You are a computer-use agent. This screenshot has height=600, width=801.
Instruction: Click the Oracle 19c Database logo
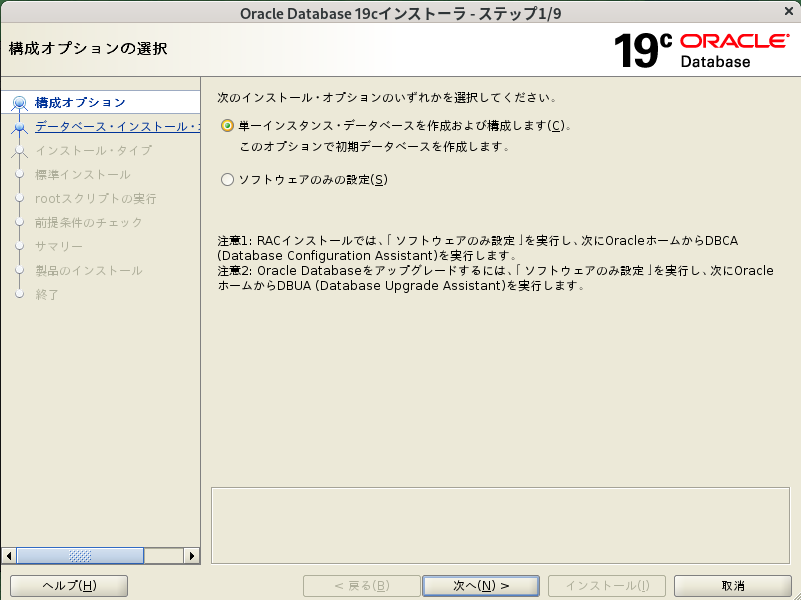pyautogui.click(x=701, y=50)
